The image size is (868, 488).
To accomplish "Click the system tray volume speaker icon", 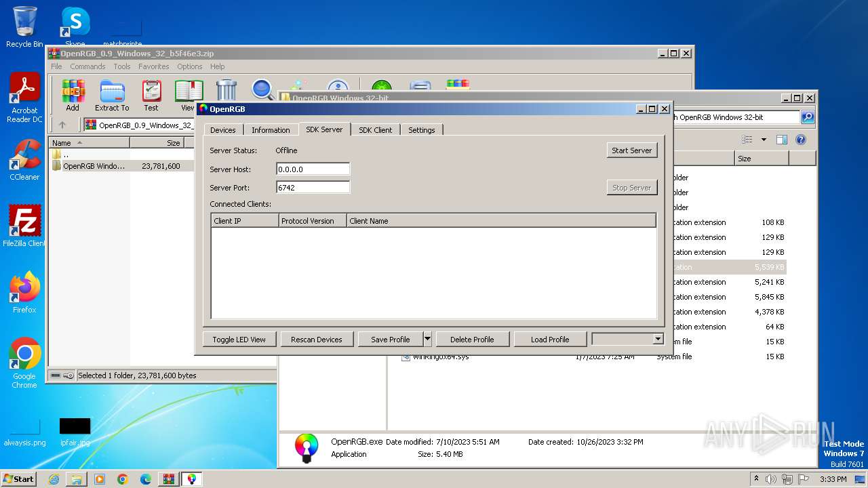I will click(772, 479).
